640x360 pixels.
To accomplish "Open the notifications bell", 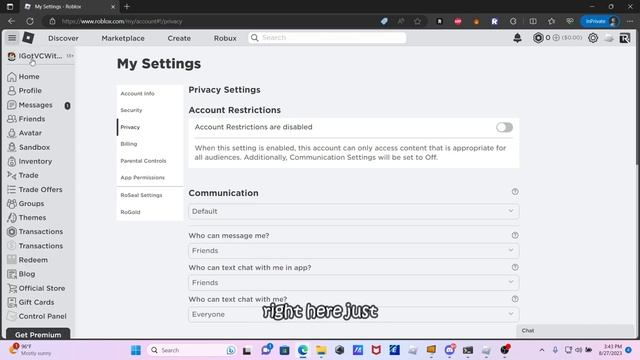I will pos(517,38).
